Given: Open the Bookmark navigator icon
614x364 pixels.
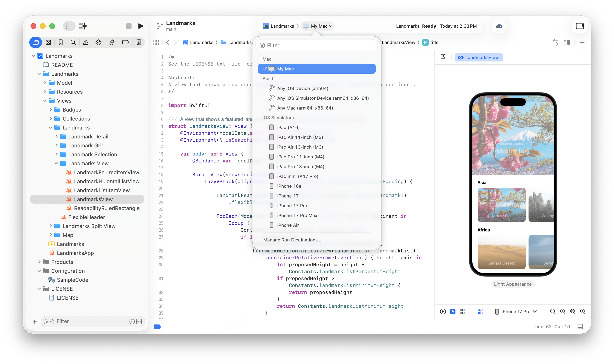Looking at the screenshot, I should click(x=61, y=42).
